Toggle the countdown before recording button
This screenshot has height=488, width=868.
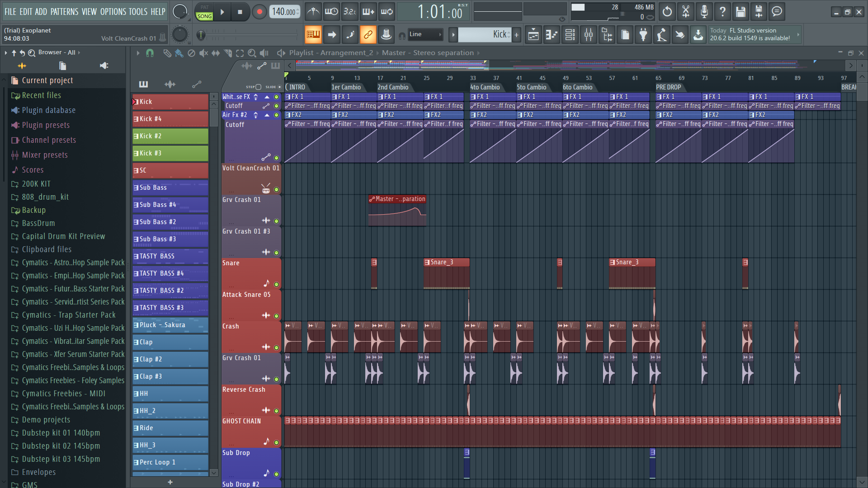tap(349, 12)
